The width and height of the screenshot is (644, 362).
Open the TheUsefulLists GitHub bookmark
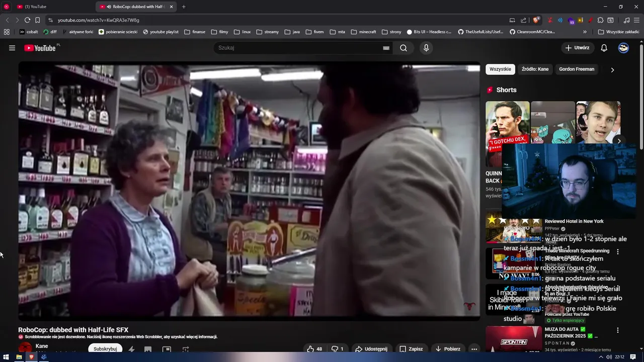[480, 32]
